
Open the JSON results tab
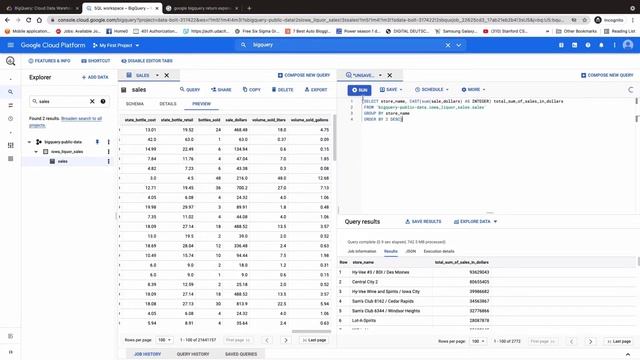pyautogui.click(x=411, y=251)
